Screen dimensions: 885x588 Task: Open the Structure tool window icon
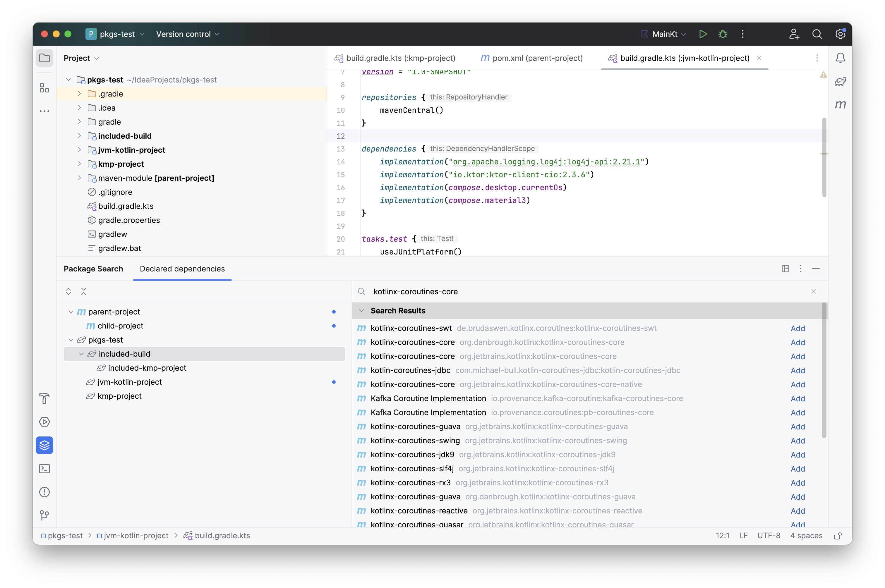coord(44,88)
